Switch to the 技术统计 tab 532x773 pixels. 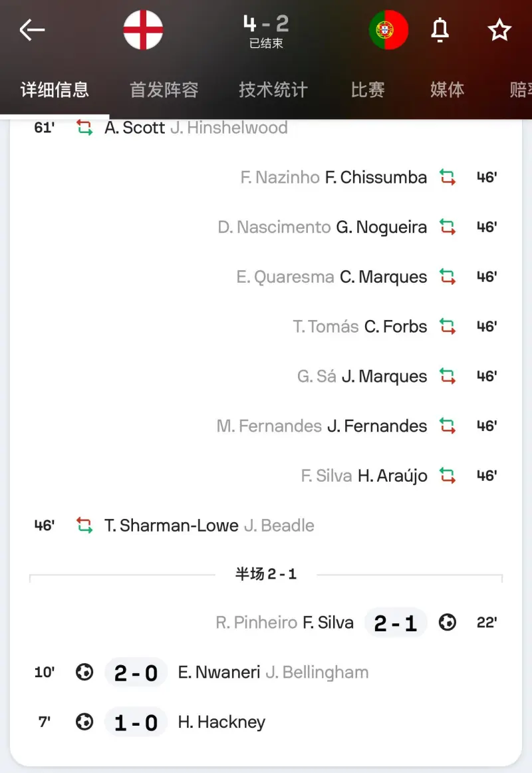[x=273, y=90]
